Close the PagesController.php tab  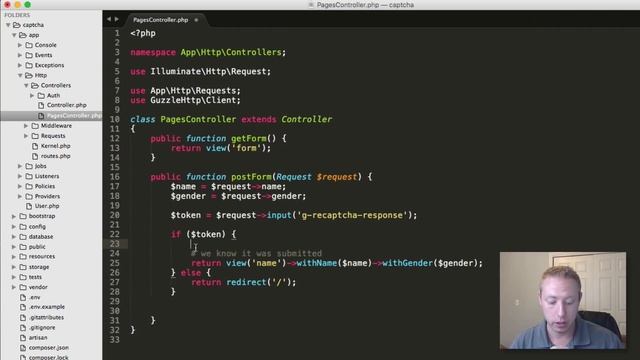pos(196,20)
